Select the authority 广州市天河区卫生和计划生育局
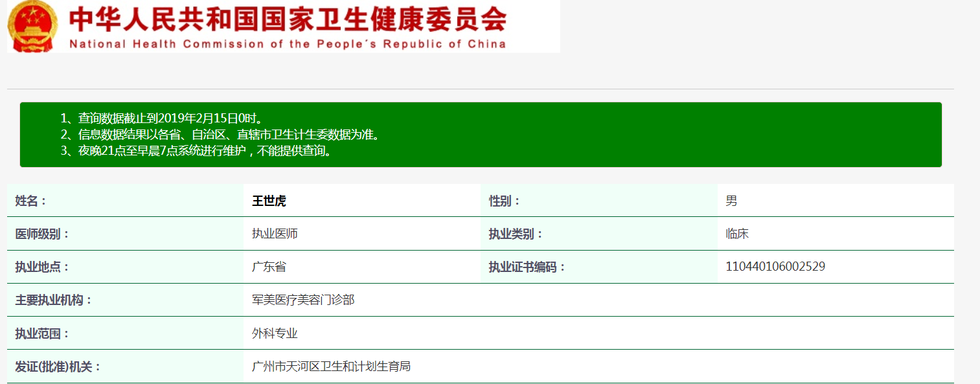 click(332, 367)
